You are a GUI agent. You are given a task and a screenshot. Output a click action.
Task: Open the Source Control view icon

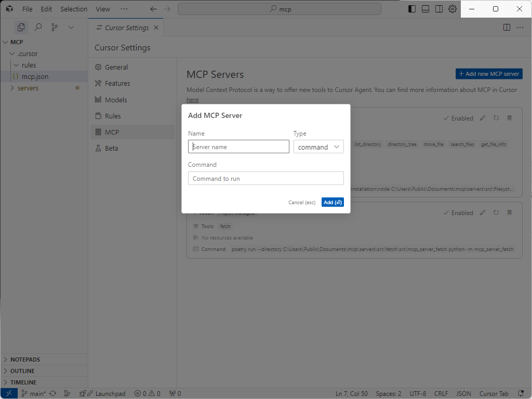(x=54, y=27)
